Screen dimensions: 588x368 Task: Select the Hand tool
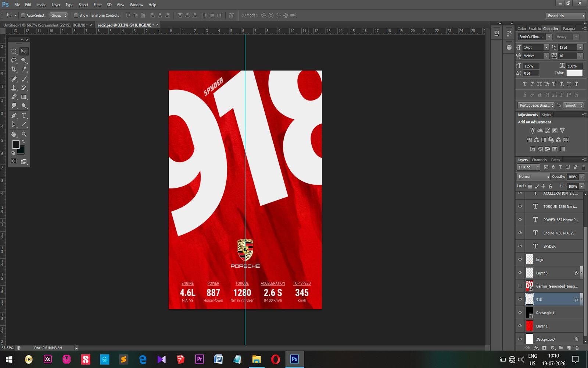pos(14,134)
